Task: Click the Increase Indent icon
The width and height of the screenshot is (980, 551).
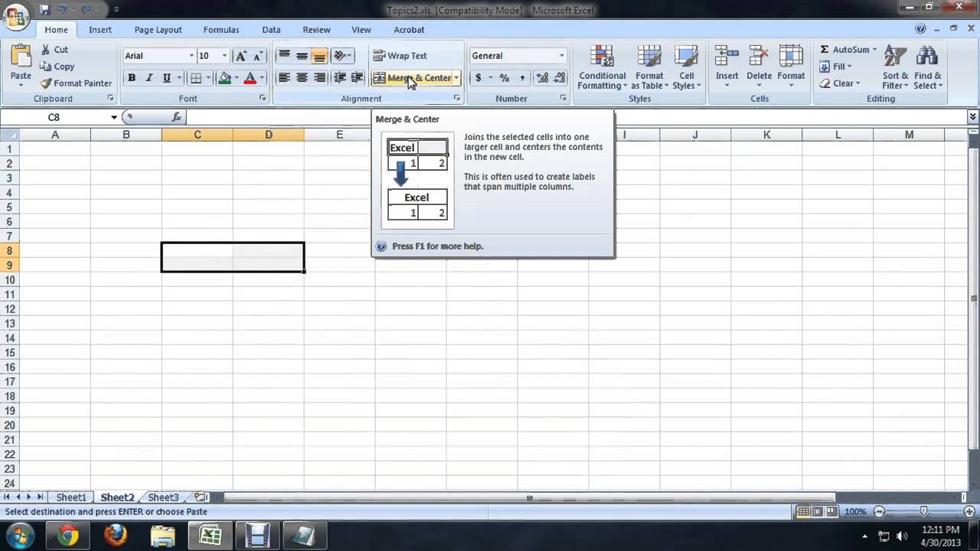Action: pyautogui.click(x=357, y=78)
